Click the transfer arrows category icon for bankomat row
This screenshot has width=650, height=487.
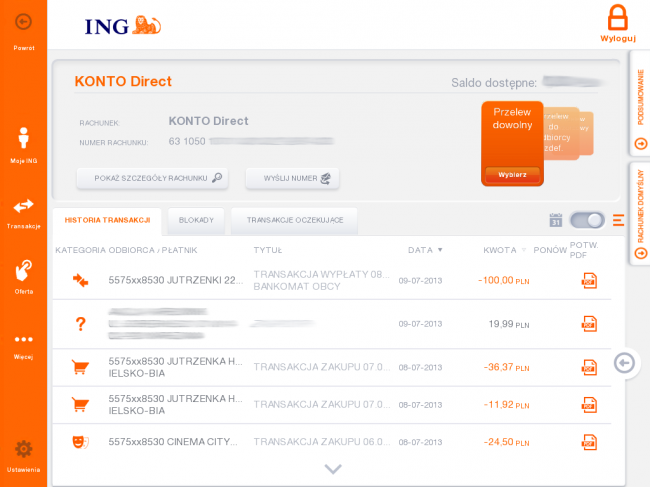pos(80,281)
